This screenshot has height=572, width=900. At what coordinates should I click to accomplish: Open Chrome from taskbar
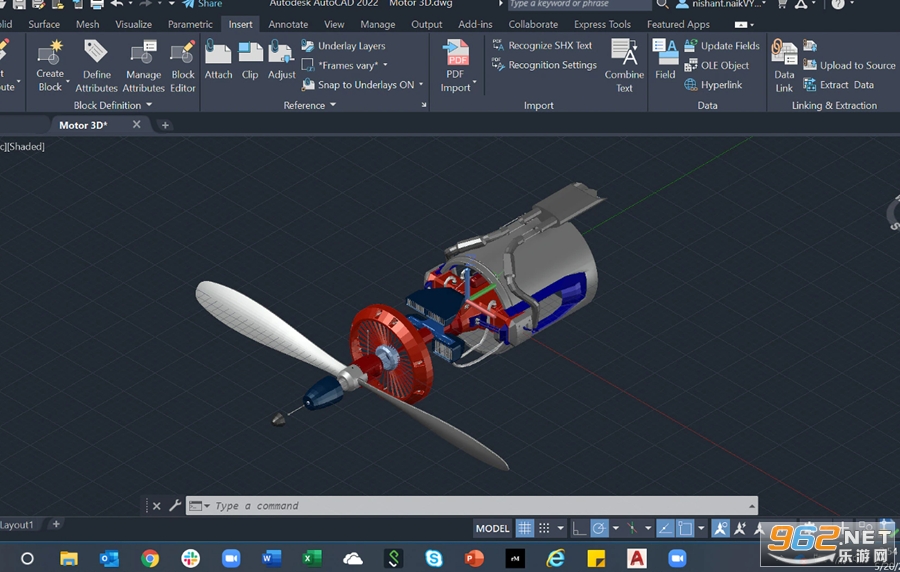[x=150, y=558]
